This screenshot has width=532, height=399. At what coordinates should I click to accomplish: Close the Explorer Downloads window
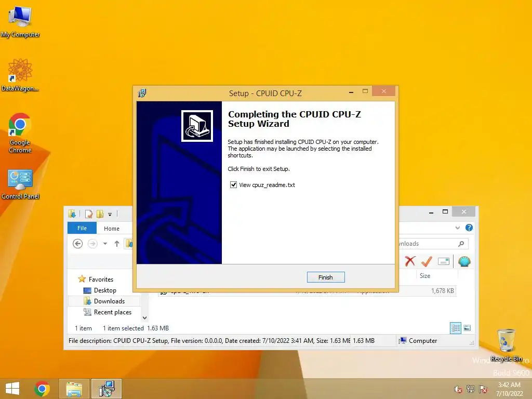pyautogui.click(x=464, y=212)
